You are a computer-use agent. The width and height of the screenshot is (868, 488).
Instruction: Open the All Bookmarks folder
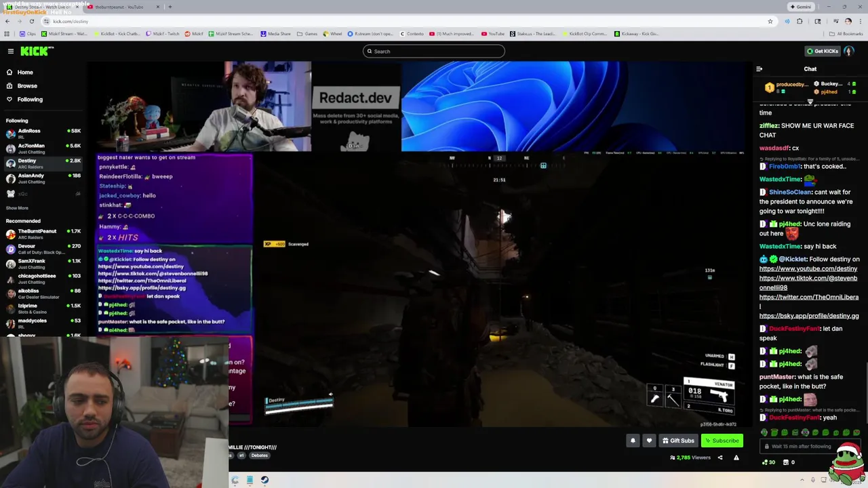pyautogui.click(x=846, y=33)
